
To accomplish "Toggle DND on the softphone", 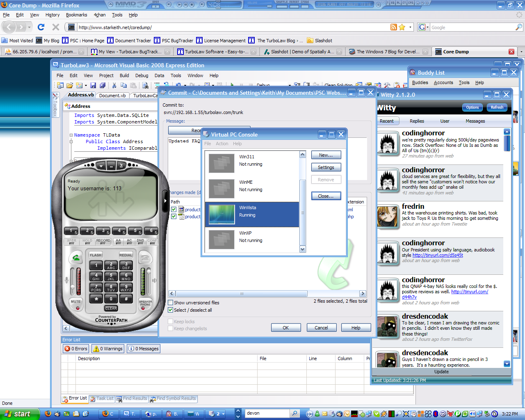I will pos(140,241).
